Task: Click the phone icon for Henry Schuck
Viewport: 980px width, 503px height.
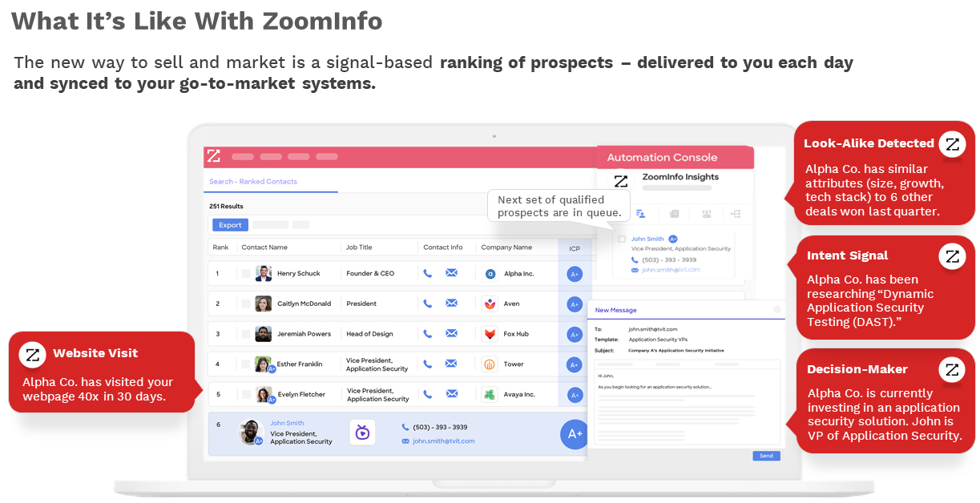Action: [x=428, y=274]
